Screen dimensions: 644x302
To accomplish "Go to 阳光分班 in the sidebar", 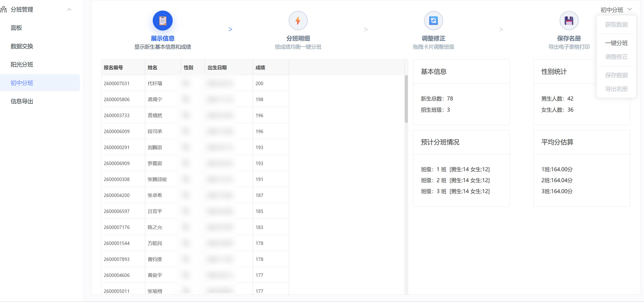I will pyautogui.click(x=22, y=65).
